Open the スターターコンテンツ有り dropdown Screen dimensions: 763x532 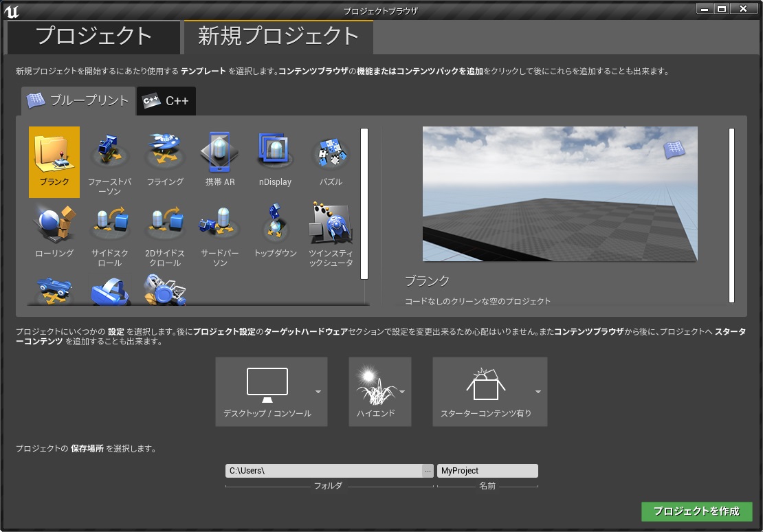490,392
